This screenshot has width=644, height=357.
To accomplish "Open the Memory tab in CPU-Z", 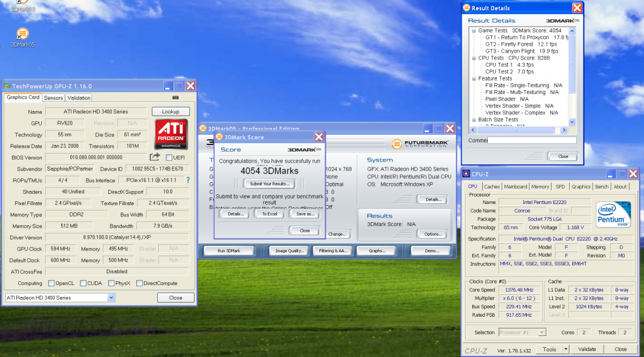I will pos(540,187).
